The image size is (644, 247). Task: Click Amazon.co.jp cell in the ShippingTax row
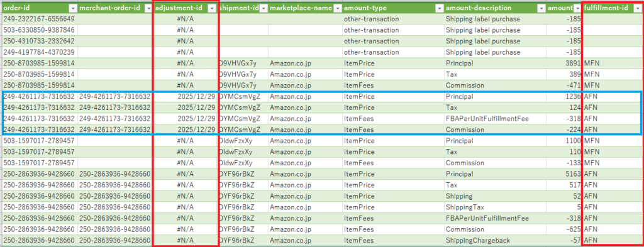[305, 207]
